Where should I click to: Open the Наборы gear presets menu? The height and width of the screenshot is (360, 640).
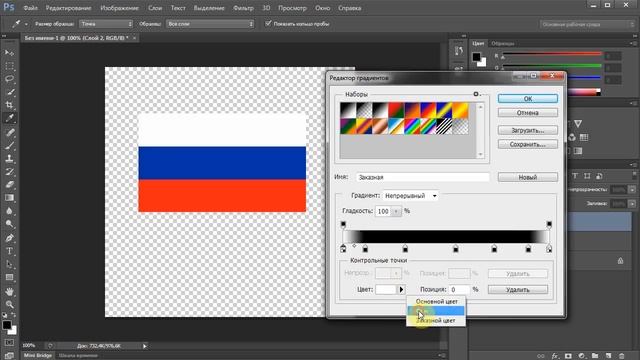click(476, 94)
